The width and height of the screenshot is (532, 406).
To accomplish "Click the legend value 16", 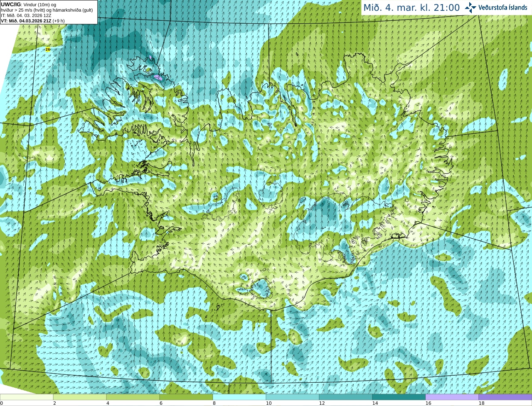I will coord(429,403).
